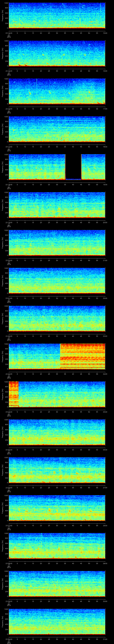114x644 pixels.
Task: Click the 19:00 end time label beside the data gap panel
Action: tap(105, 184)
